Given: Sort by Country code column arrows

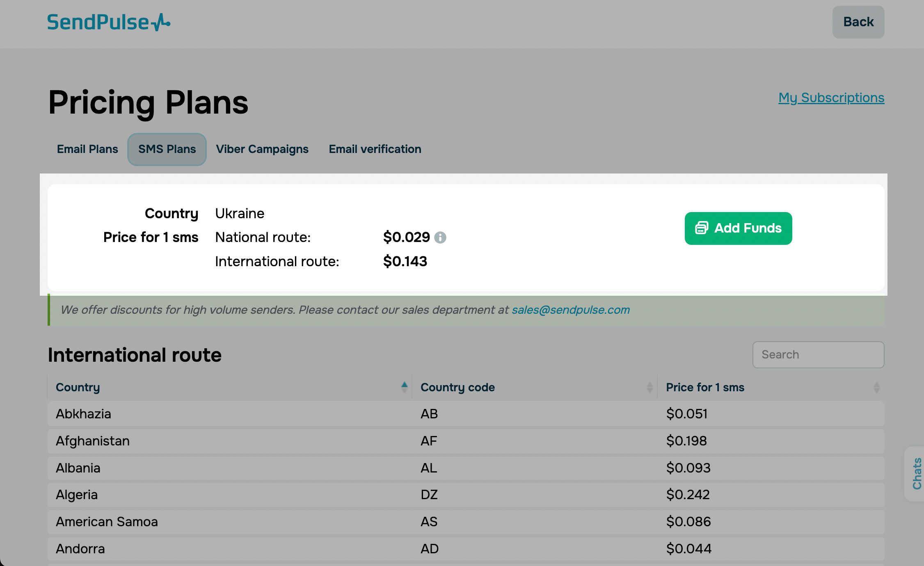Looking at the screenshot, I should (x=650, y=387).
